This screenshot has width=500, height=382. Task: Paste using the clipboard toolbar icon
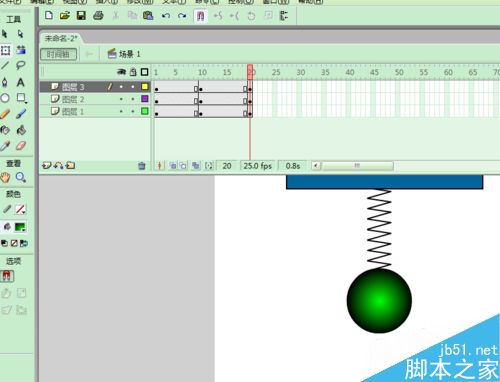(148, 15)
